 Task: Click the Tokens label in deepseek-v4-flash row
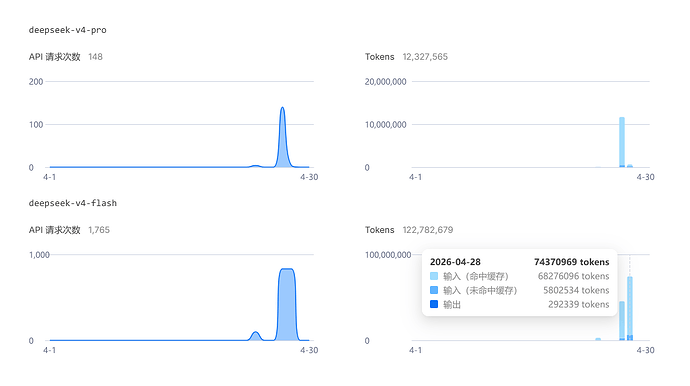pyautogui.click(x=379, y=230)
